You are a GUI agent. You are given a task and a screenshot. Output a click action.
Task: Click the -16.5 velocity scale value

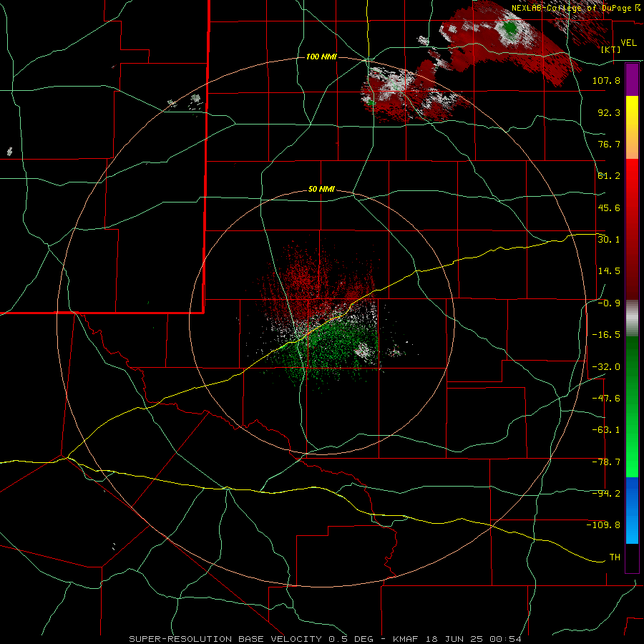tap(606, 335)
